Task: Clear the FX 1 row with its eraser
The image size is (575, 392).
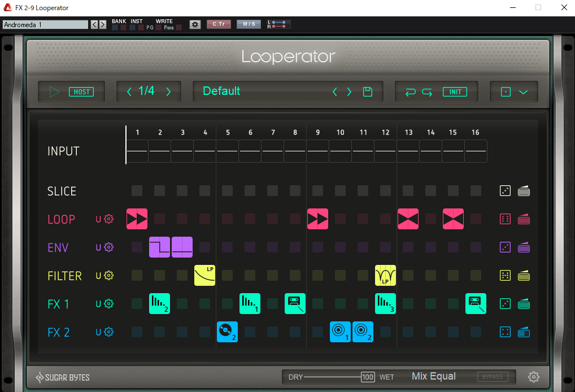Action: tap(524, 304)
